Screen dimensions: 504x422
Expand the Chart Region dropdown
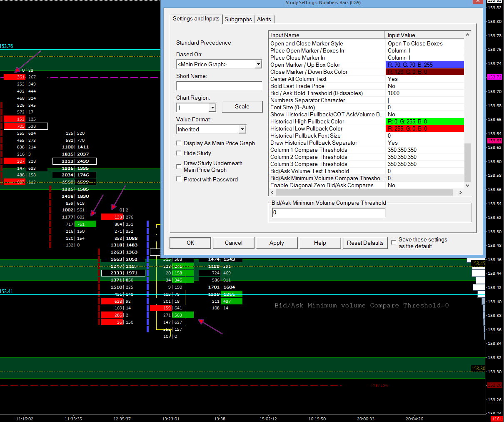click(x=212, y=108)
